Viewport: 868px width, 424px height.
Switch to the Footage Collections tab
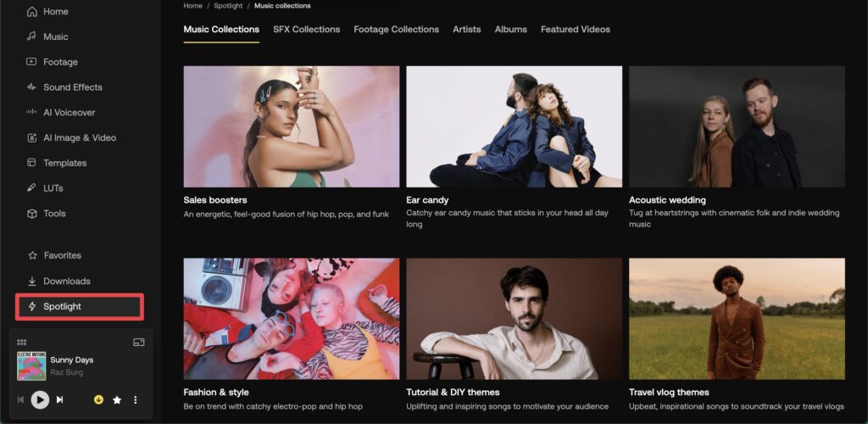[397, 30]
